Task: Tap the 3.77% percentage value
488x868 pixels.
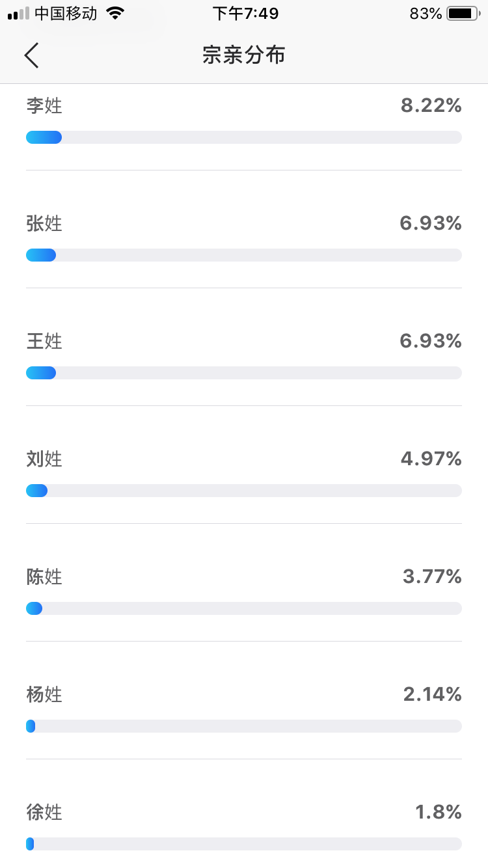Action: (x=432, y=576)
